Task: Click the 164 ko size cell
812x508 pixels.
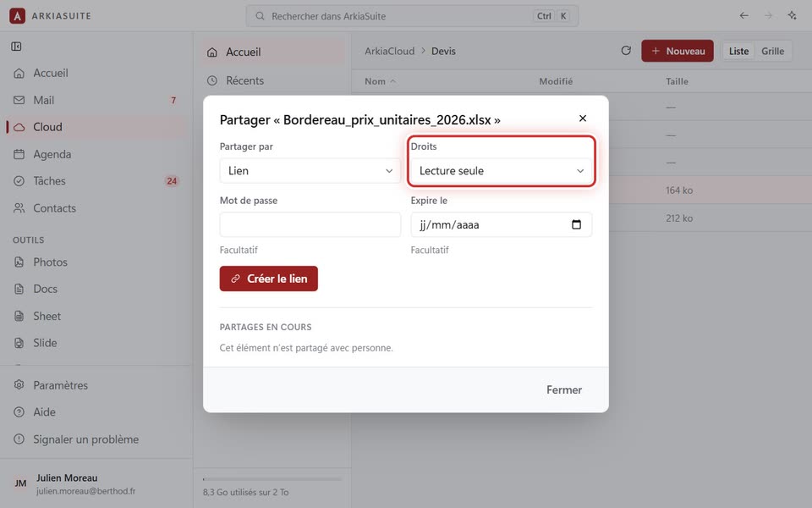Action: [x=679, y=190]
